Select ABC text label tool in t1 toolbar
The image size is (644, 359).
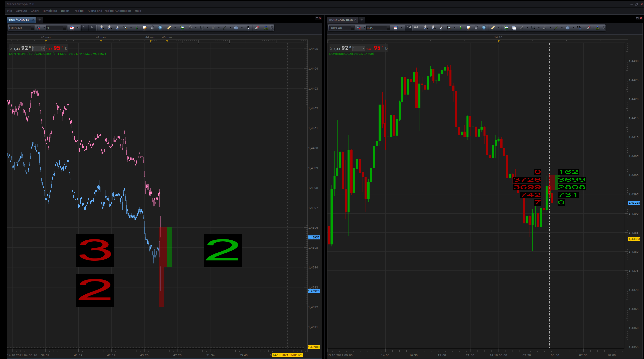pos(248,28)
